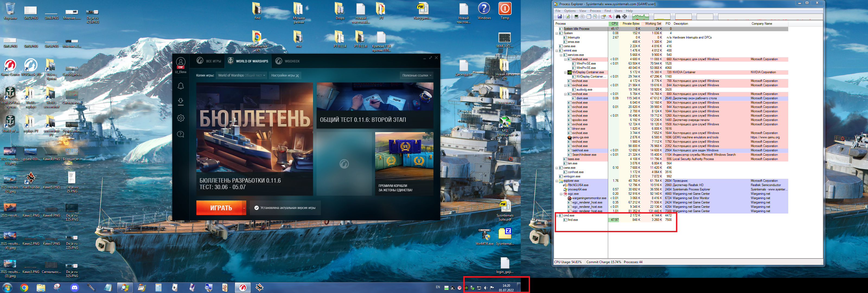
Task: Open the question-mark help icon in Game Center
Action: 181,134
